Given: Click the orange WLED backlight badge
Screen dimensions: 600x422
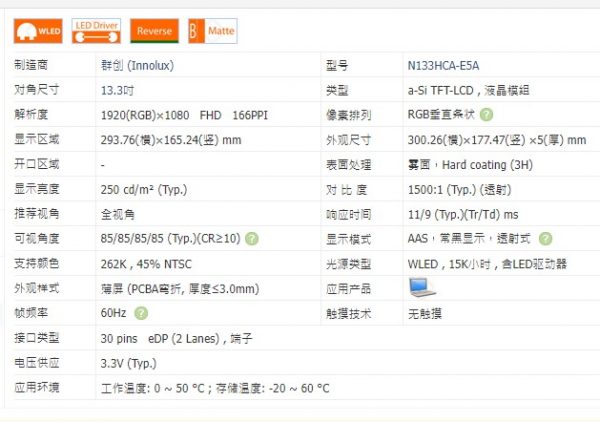Looking at the screenshot, I should point(39,31).
